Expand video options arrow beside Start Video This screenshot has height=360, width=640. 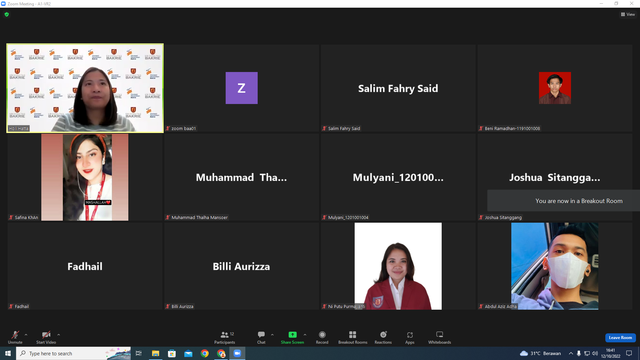tap(59, 335)
